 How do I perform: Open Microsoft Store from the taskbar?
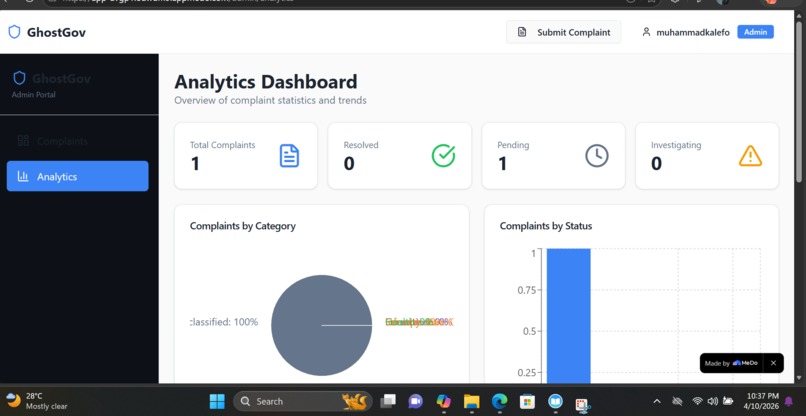(527, 401)
